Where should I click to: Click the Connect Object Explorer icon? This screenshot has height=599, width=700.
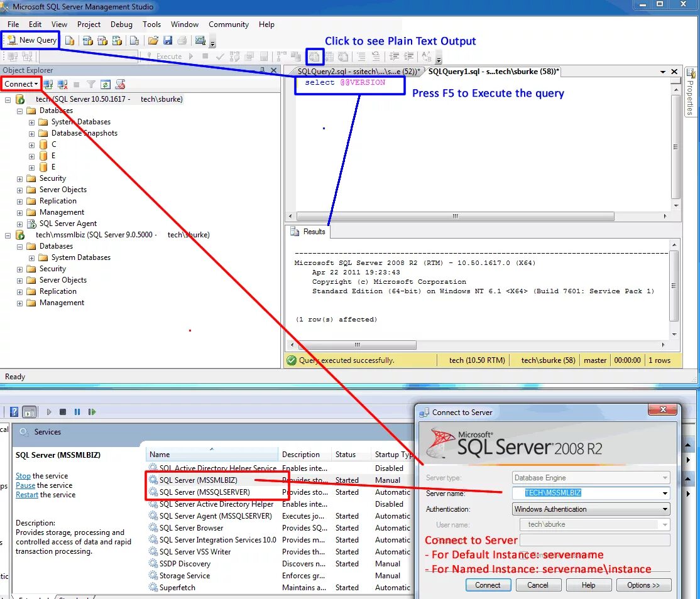(48, 84)
